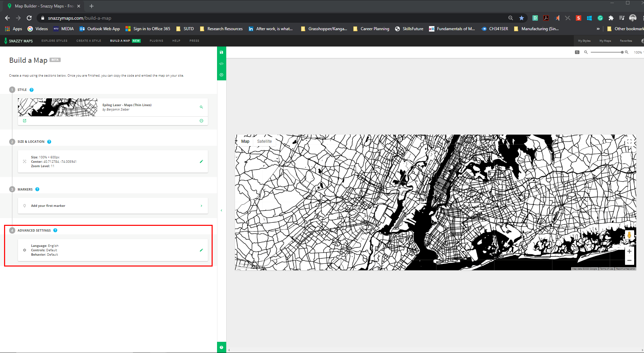644x353 pixels.
Task: Open the browser media controls icon
Action: 622,18
